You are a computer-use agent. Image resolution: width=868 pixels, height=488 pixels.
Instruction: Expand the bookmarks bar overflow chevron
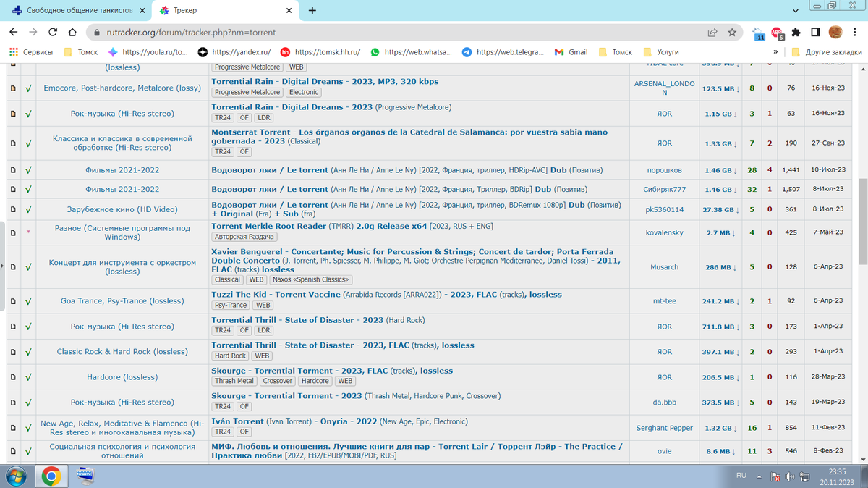click(775, 52)
